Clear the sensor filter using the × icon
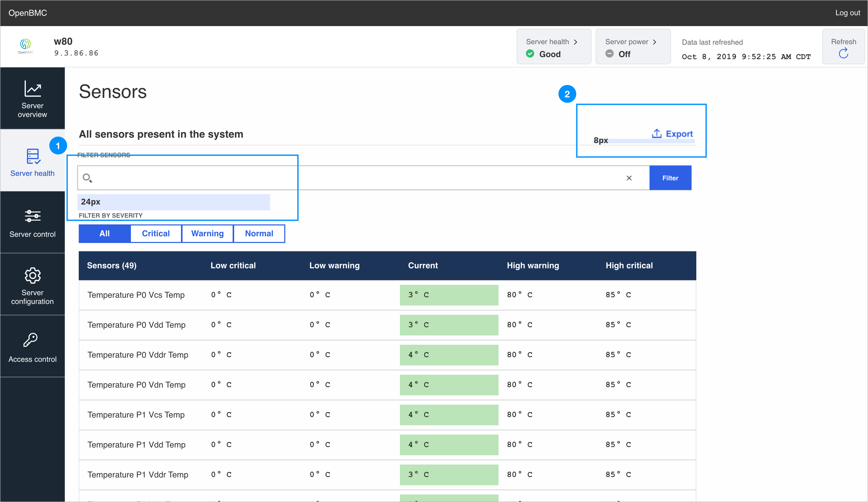Image resolution: width=868 pixels, height=502 pixels. pos(629,178)
